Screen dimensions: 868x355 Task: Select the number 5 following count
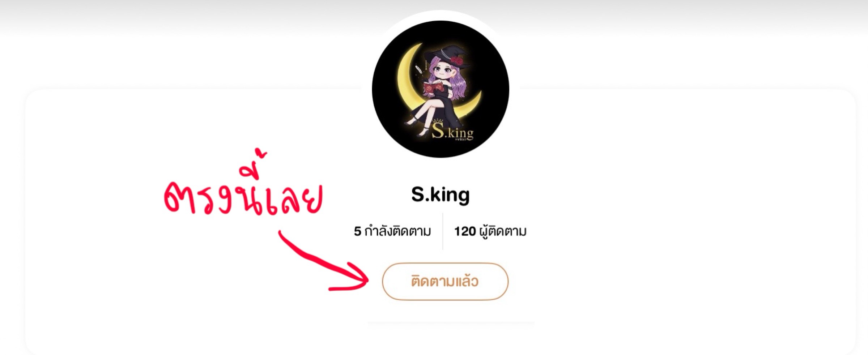[x=357, y=231]
